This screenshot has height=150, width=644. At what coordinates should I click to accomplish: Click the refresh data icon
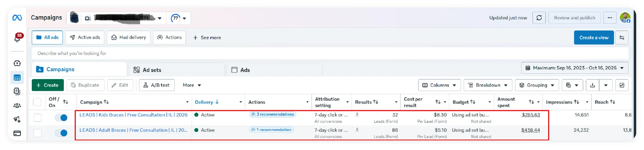[x=539, y=18]
